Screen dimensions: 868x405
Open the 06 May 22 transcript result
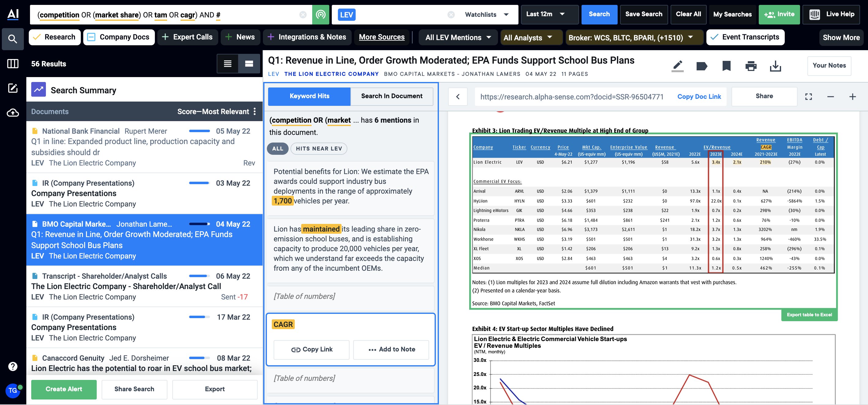click(144, 286)
